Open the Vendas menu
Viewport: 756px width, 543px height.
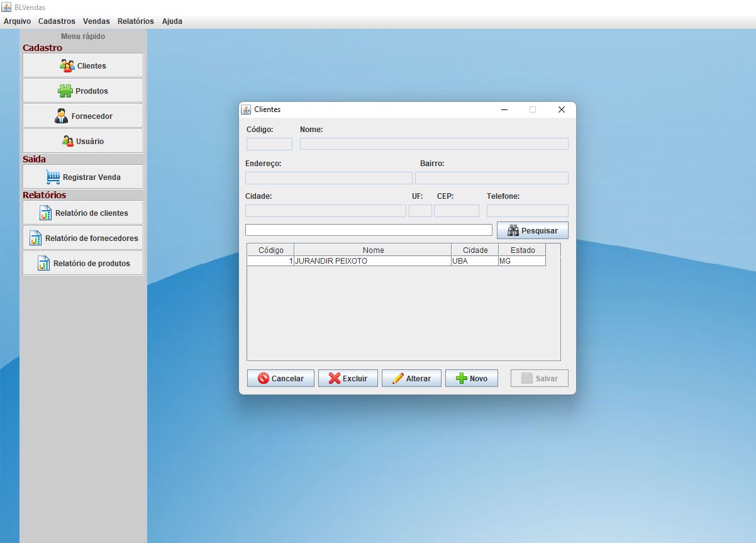coord(96,21)
